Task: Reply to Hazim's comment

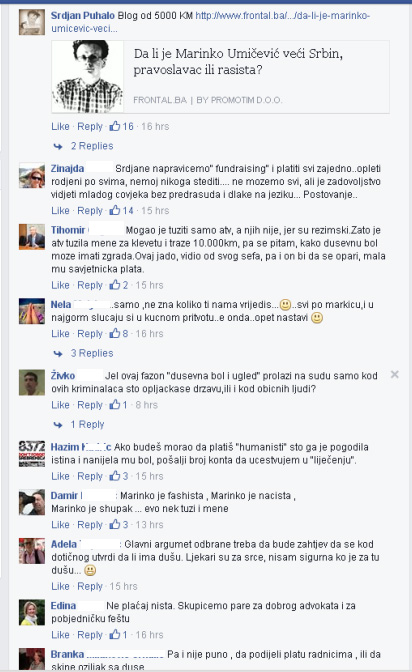Action: [90, 476]
